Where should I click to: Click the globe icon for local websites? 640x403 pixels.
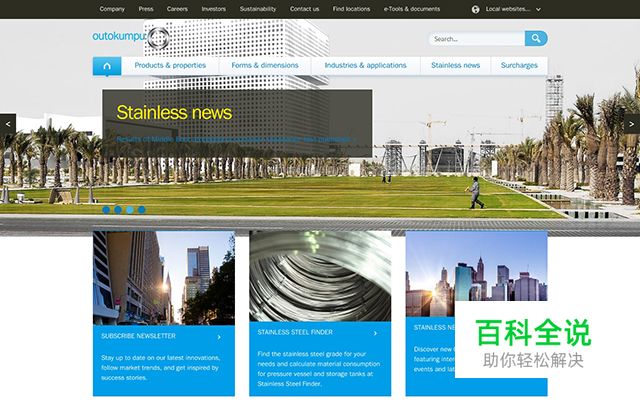pos(476,9)
